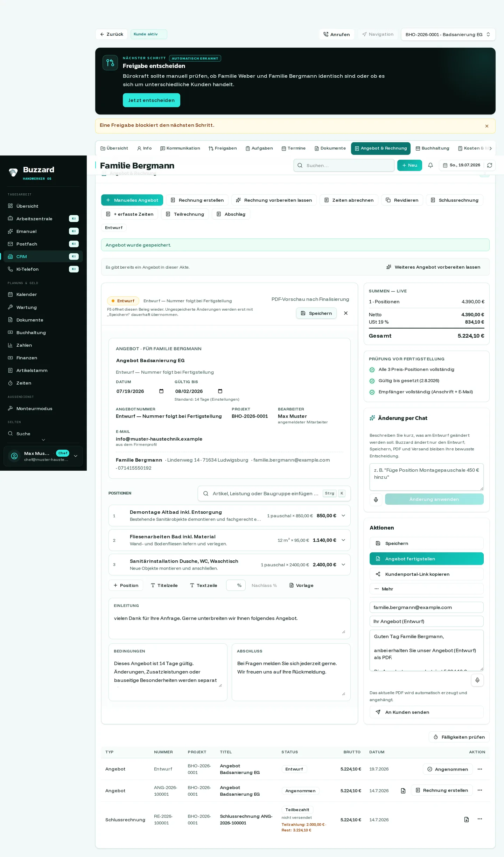This screenshot has height=857, width=504.
Task: Click Anrufen button
Action: [x=337, y=34]
